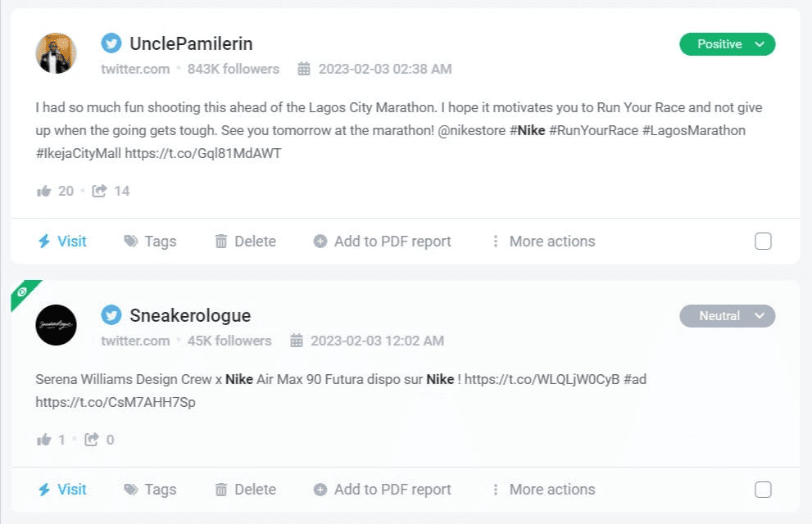
Task: Click thumbs-up icon showing 20 likes
Action: point(44,192)
